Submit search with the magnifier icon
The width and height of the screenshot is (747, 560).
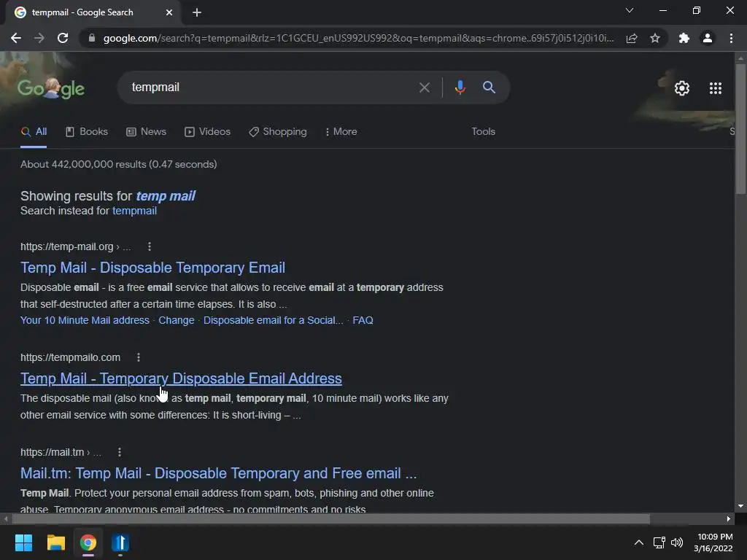click(489, 87)
